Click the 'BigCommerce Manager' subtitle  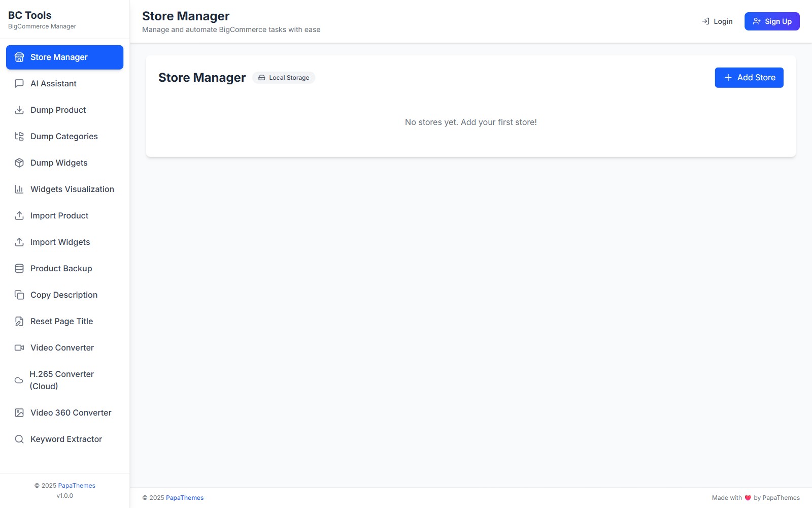click(x=42, y=26)
